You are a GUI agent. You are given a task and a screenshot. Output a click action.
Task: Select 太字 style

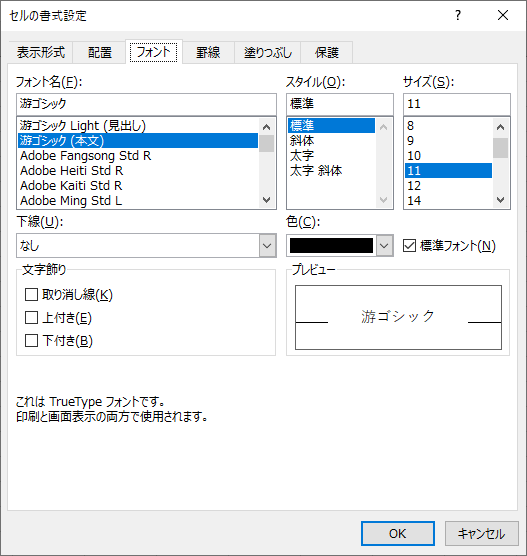331,155
